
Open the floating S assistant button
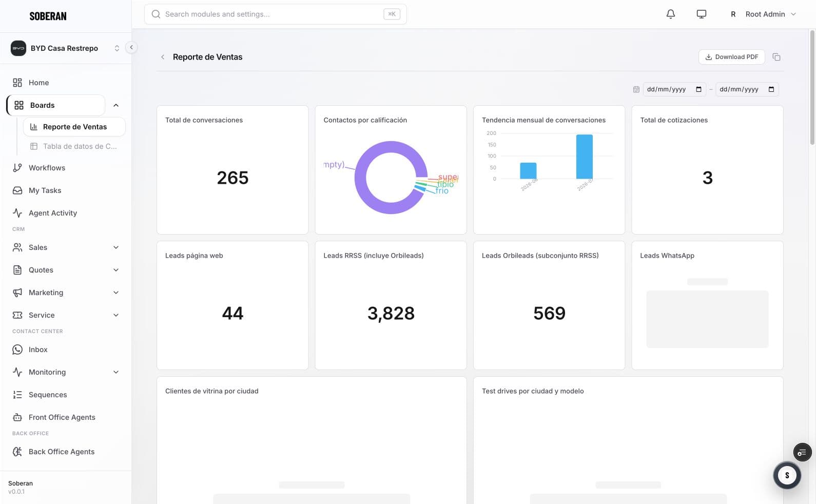coord(787,475)
